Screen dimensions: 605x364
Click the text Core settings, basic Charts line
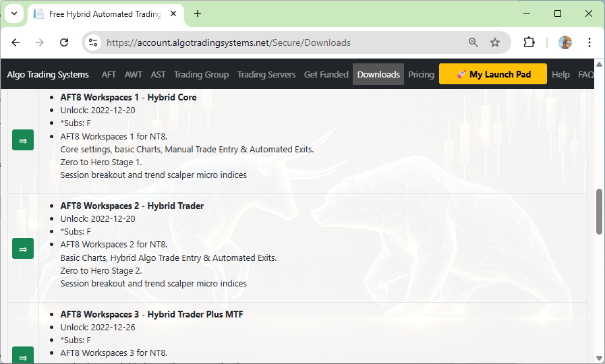coord(187,149)
